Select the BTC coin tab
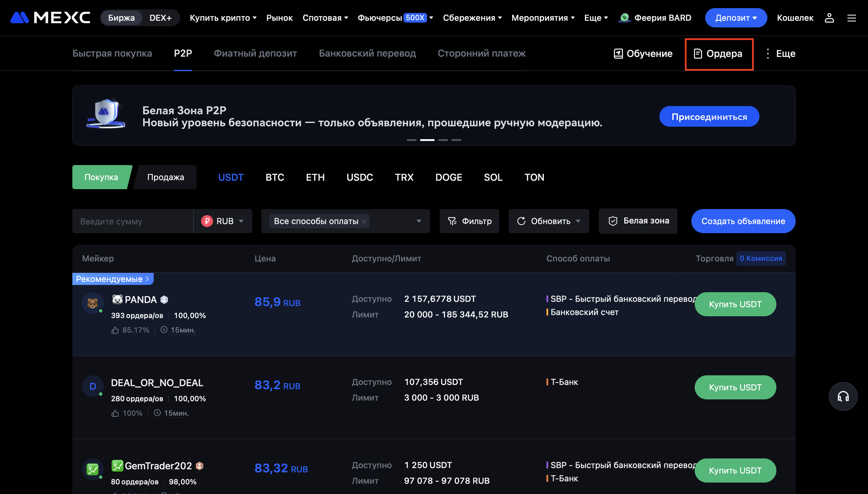The height and width of the screenshot is (494, 868). point(275,177)
